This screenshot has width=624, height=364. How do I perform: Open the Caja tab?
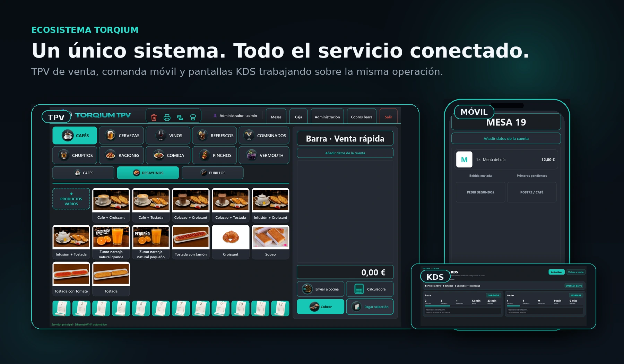(298, 116)
